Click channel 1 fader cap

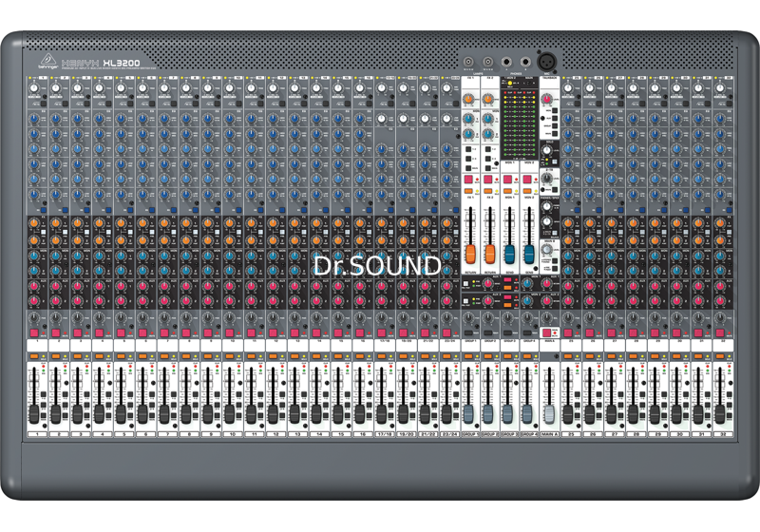[34, 414]
